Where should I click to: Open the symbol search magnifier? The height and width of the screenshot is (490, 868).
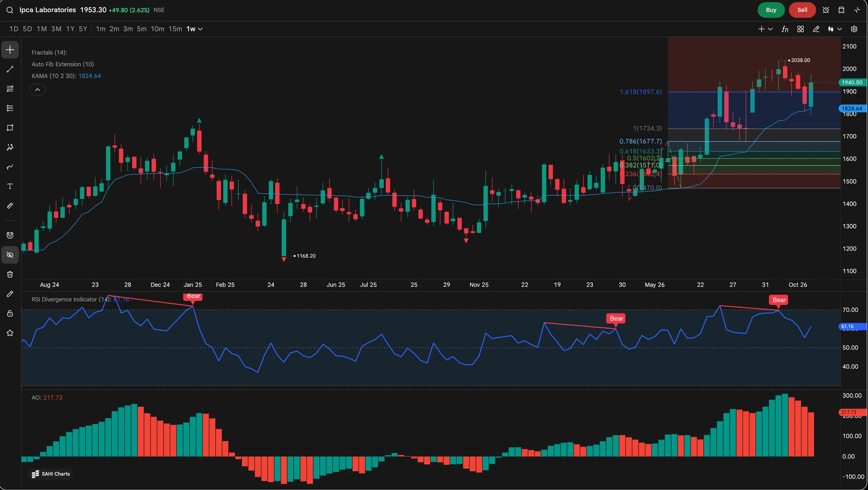click(x=10, y=10)
